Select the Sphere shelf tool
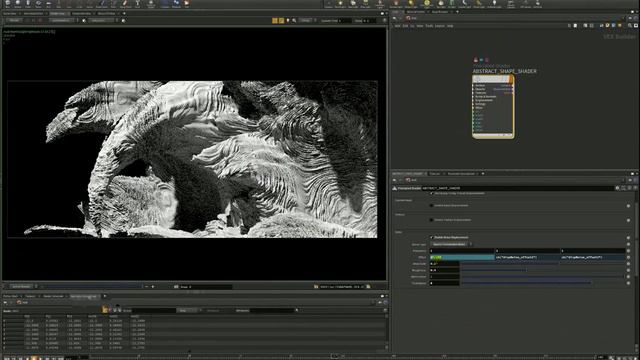This screenshot has width=640, height=360. [18, 4]
